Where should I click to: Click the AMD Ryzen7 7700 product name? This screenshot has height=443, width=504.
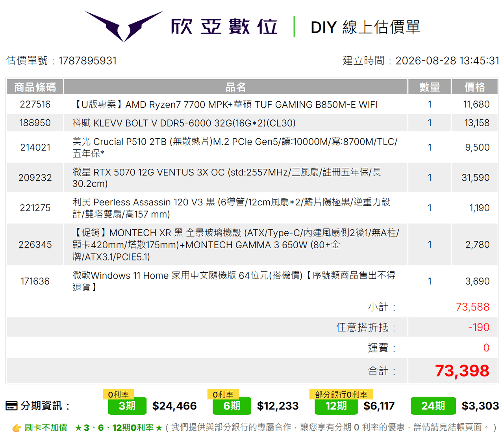(225, 104)
